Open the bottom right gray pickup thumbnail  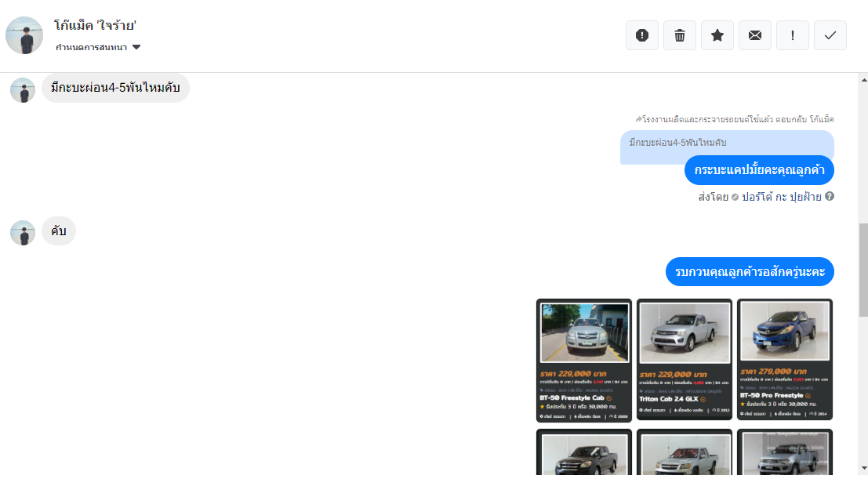pyautogui.click(x=785, y=452)
